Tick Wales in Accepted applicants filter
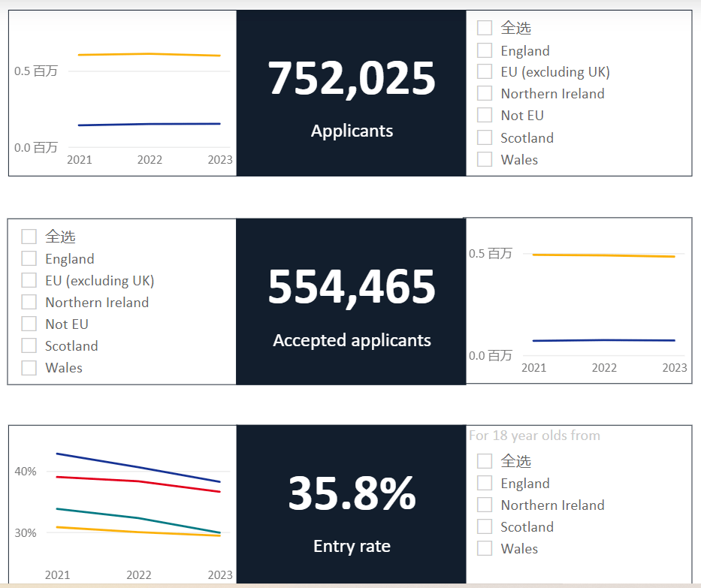 29,368
